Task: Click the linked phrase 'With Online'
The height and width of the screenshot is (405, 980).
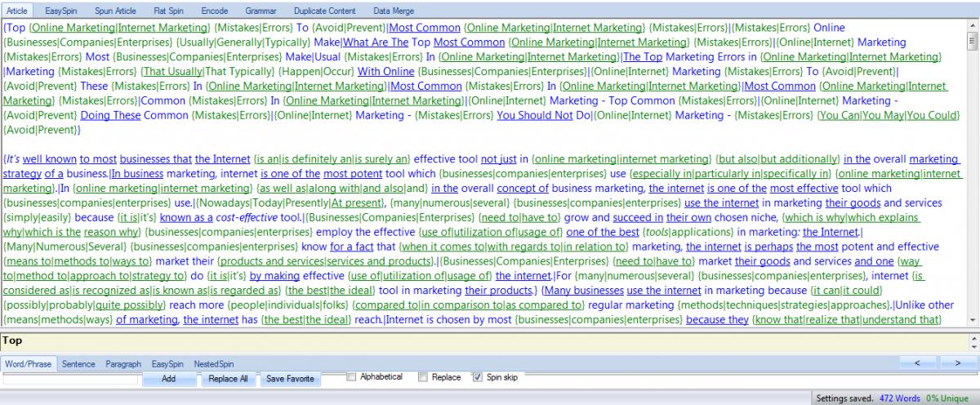Action: tap(386, 72)
